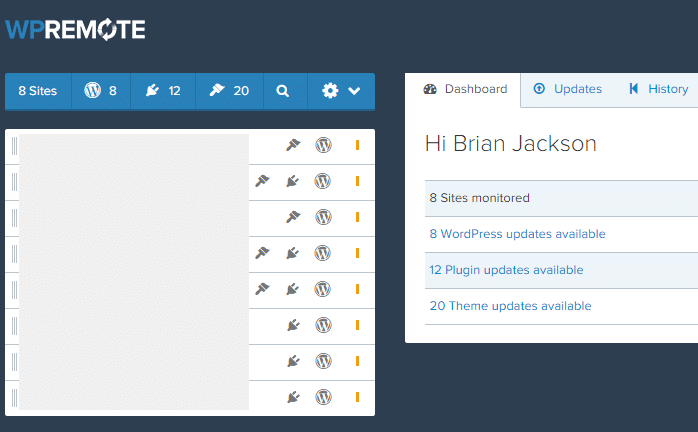Viewport: 698px width, 432px height.
Task: Click theme update icon in third site row
Action: tap(293, 217)
